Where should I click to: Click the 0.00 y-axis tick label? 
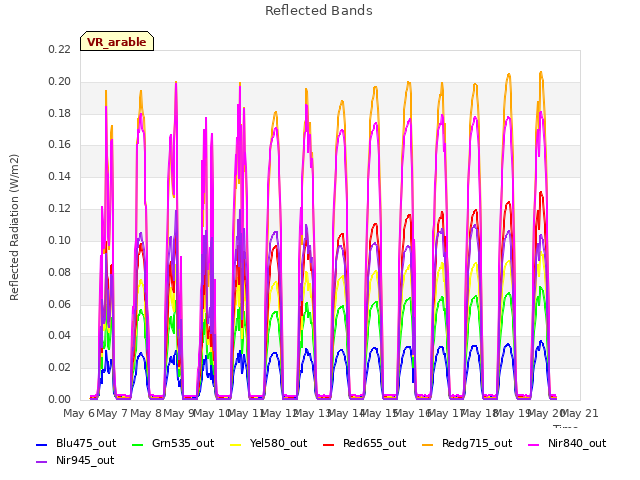point(60,399)
